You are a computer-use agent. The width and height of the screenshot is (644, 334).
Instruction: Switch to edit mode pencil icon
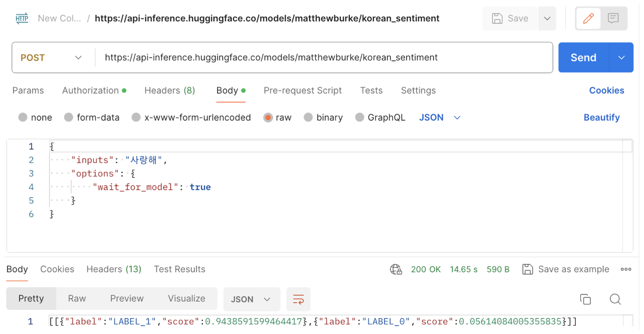(588, 19)
